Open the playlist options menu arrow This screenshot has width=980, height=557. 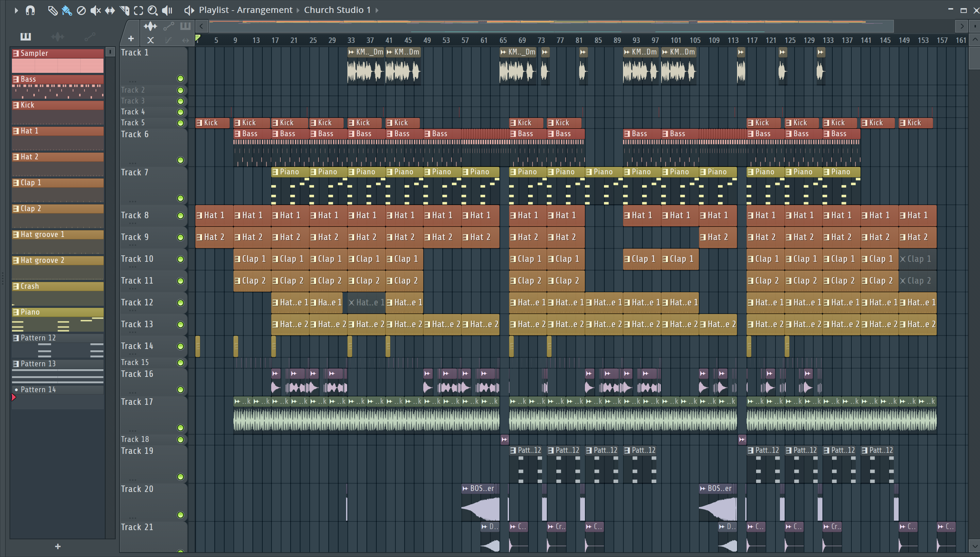(16, 10)
